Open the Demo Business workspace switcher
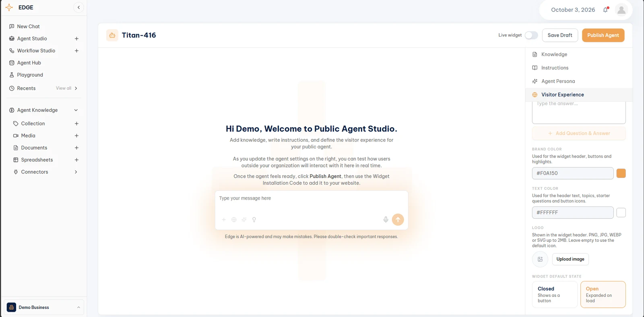Image resolution: width=644 pixels, height=317 pixels. point(44,307)
